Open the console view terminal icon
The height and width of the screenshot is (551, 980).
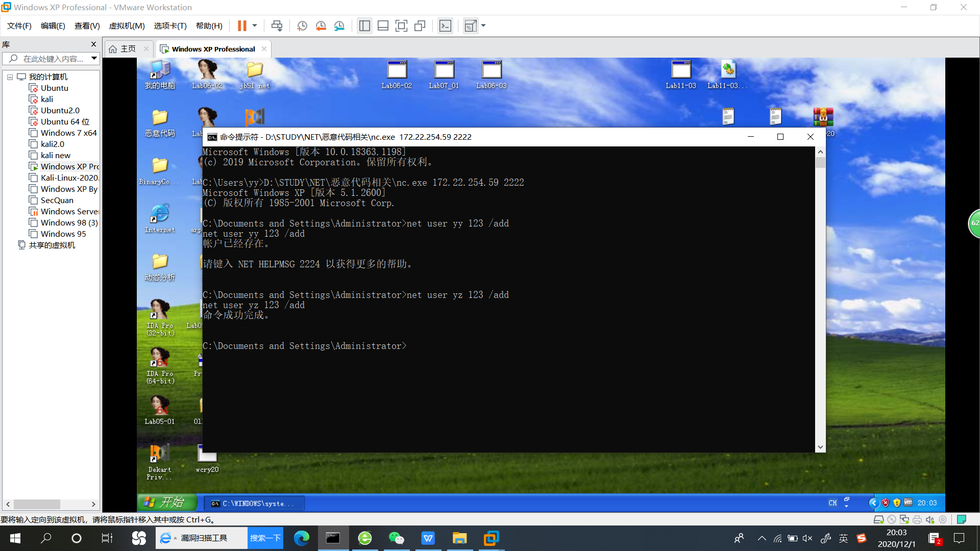(445, 26)
